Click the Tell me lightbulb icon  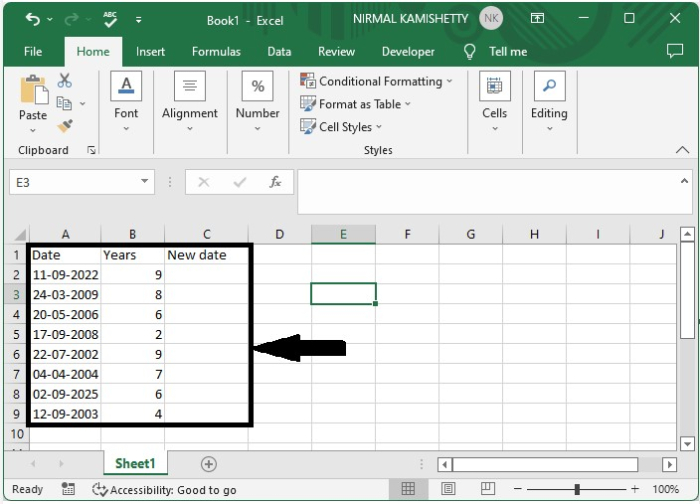tap(469, 51)
